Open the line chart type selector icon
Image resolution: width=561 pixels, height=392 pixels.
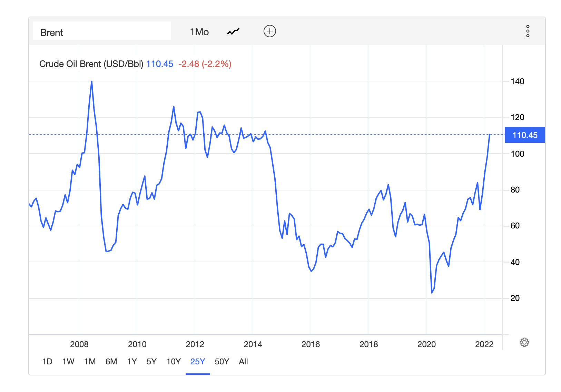tap(233, 32)
